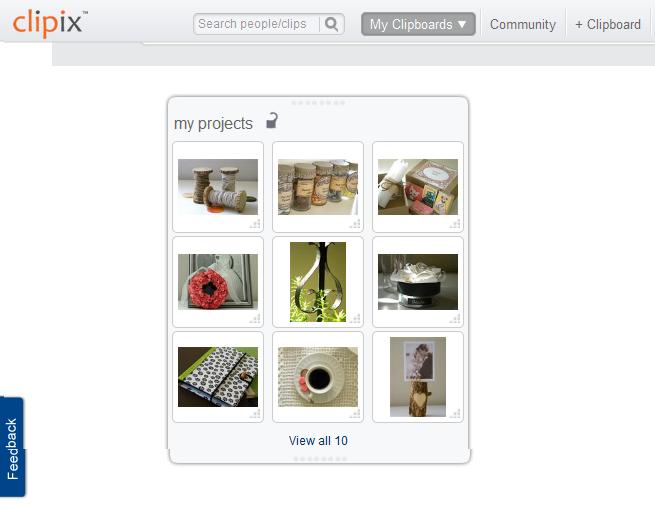Add a new clipboard with + Clipboard

(608, 25)
